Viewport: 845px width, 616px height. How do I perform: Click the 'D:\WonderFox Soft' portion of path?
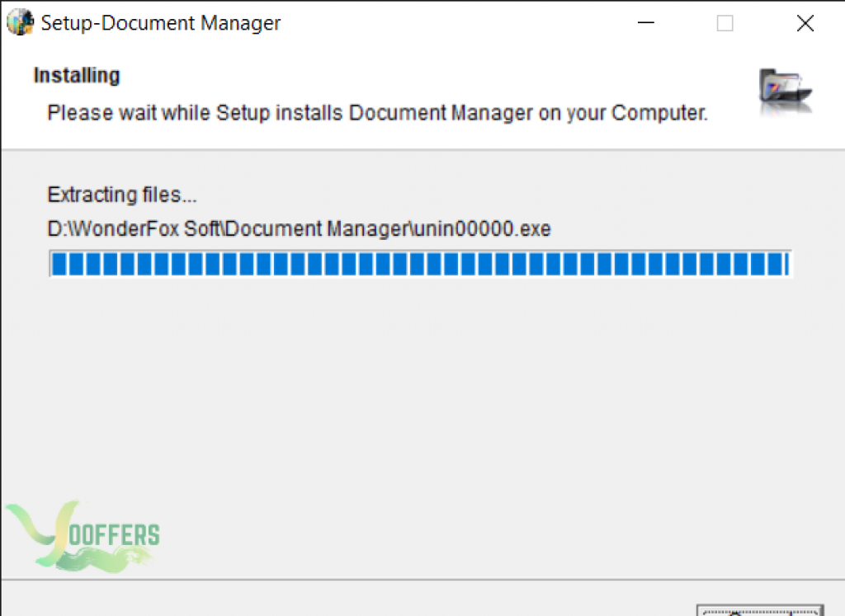tap(135, 229)
